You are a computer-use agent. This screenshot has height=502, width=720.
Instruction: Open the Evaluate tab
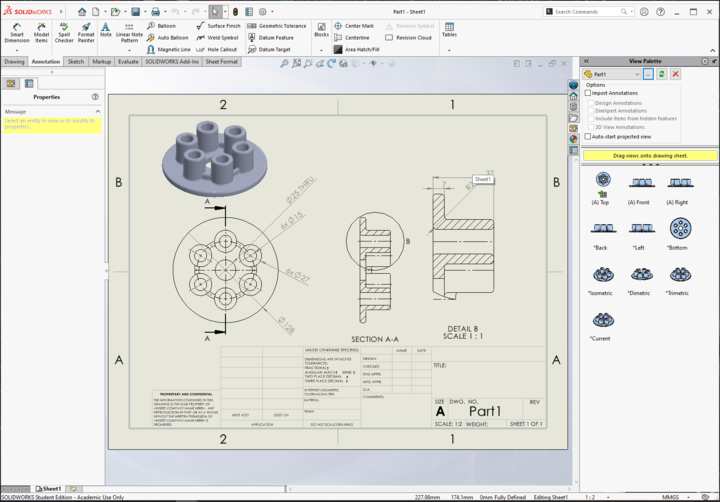click(128, 62)
